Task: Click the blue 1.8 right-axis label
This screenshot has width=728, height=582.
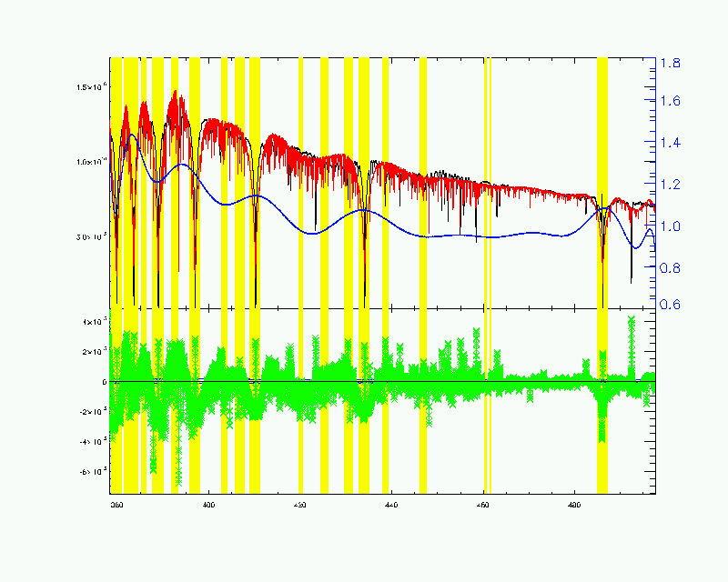Action: click(672, 64)
